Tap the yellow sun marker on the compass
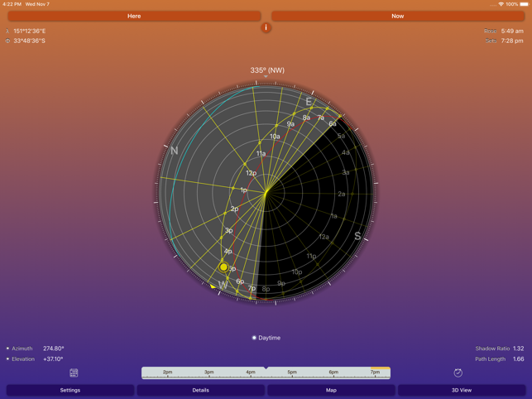The width and height of the screenshot is (532, 399). click(x=223, y=267)
